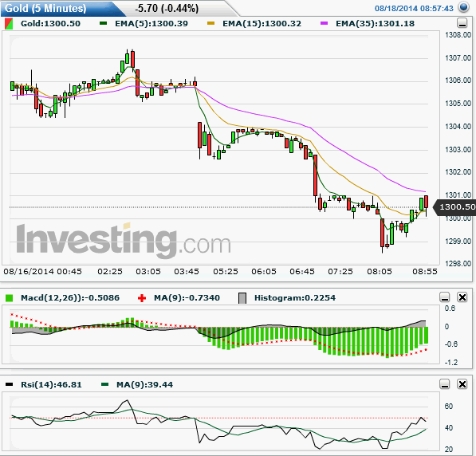Minimize the MACD indicator panel

[445, 297]
